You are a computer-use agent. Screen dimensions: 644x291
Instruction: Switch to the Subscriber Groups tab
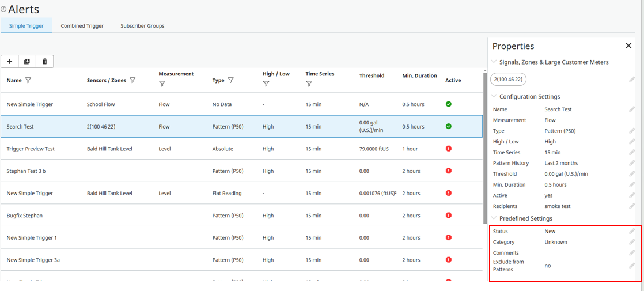click(x=142, y=26)
